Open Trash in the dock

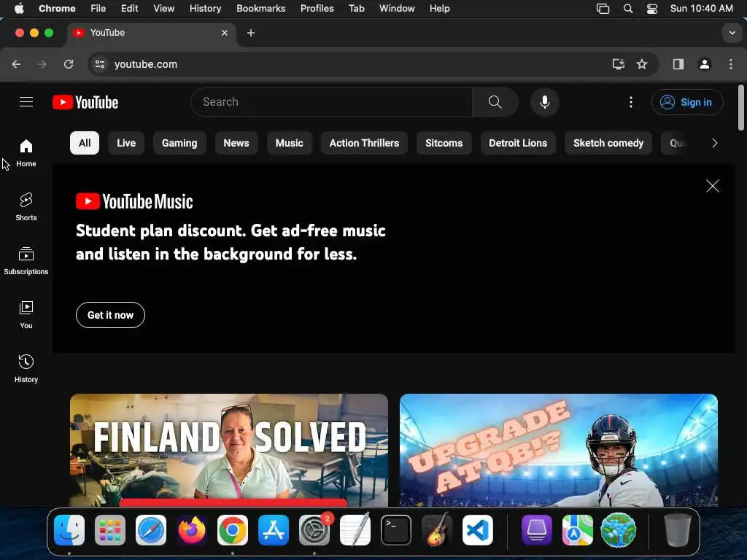coord(678,530)
